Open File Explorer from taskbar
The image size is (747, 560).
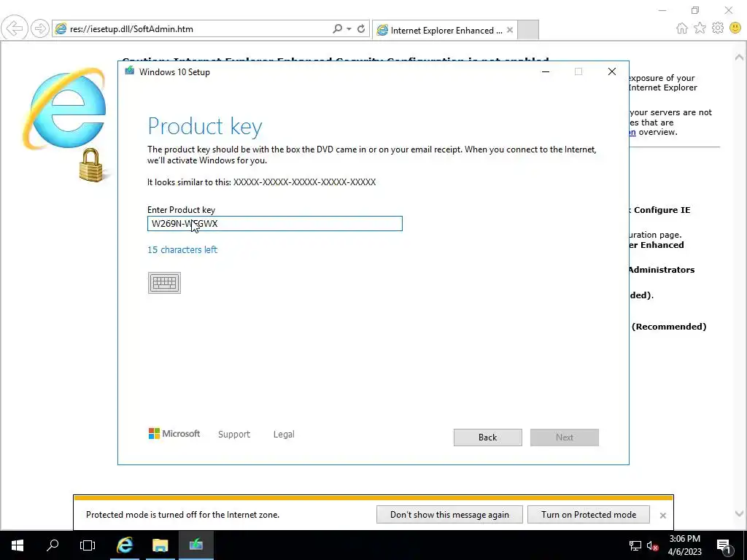point(160,545)
